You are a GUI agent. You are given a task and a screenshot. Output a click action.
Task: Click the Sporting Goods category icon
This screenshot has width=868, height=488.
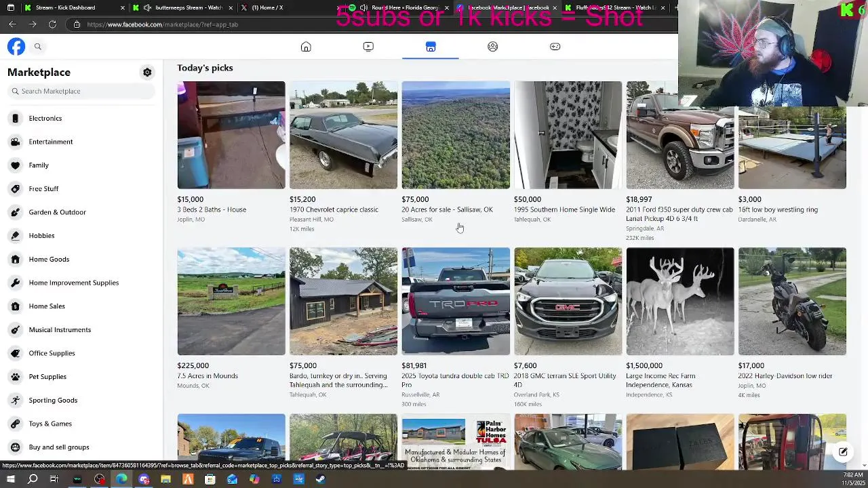click(x=15, y=401)
